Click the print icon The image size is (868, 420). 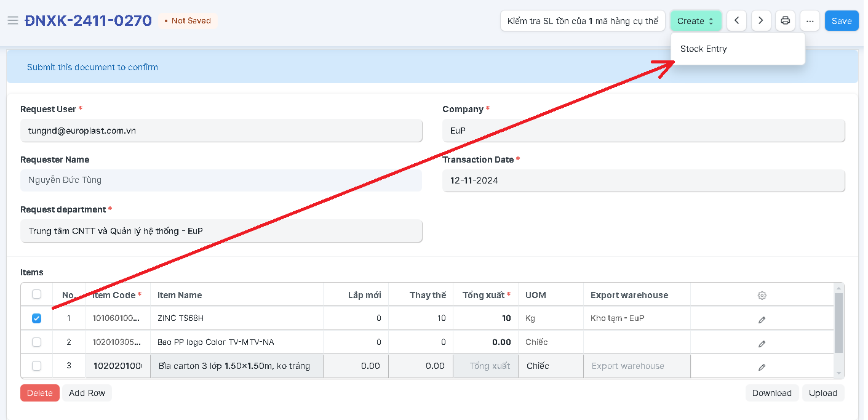click(786, 21)
